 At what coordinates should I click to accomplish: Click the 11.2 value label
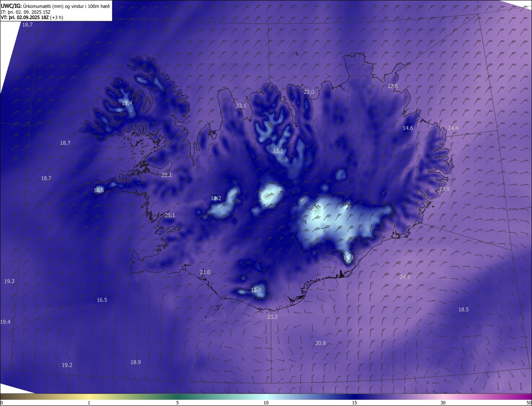(x=216, y=198)
